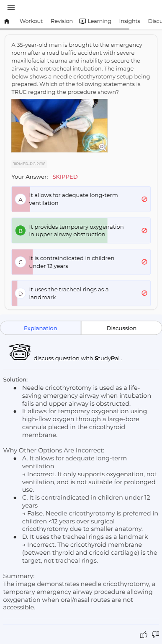Select option A radio circle
This screenshot has height=644, width=162.
click(x=21, y=200)
